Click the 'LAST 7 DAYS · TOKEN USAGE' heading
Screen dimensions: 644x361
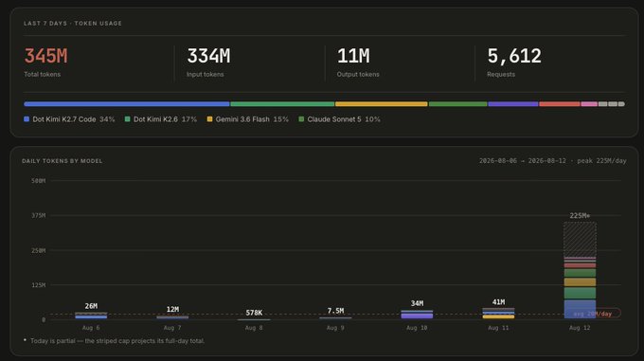pyautogui.click(x=73, y=24)
